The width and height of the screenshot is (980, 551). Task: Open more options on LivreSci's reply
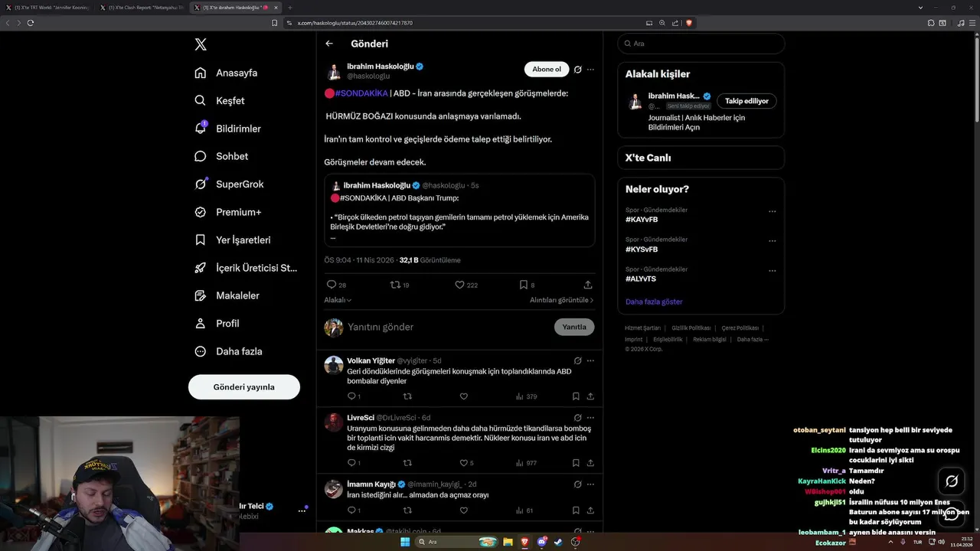coord(590,418)
